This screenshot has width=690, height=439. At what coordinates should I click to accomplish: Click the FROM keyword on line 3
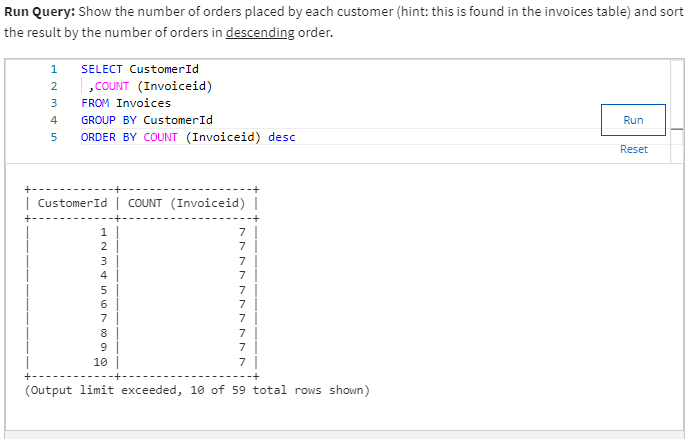(x=95, y=103)
